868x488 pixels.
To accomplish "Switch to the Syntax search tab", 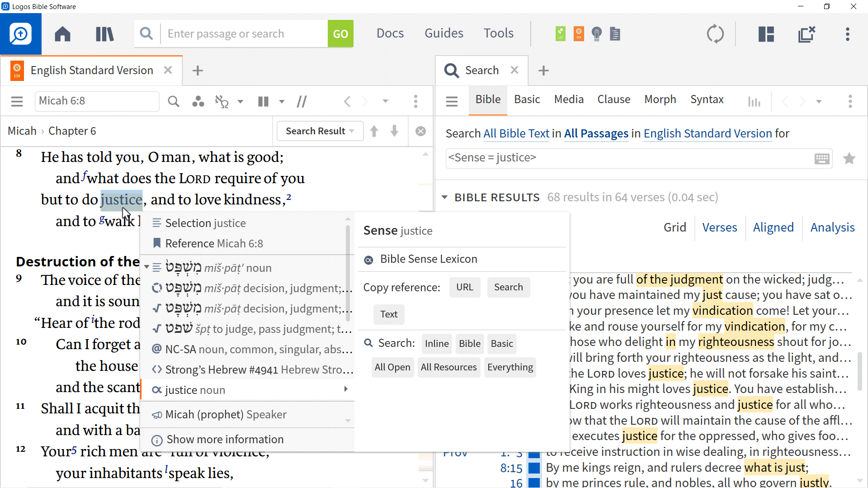I will [x=707, y=99].
